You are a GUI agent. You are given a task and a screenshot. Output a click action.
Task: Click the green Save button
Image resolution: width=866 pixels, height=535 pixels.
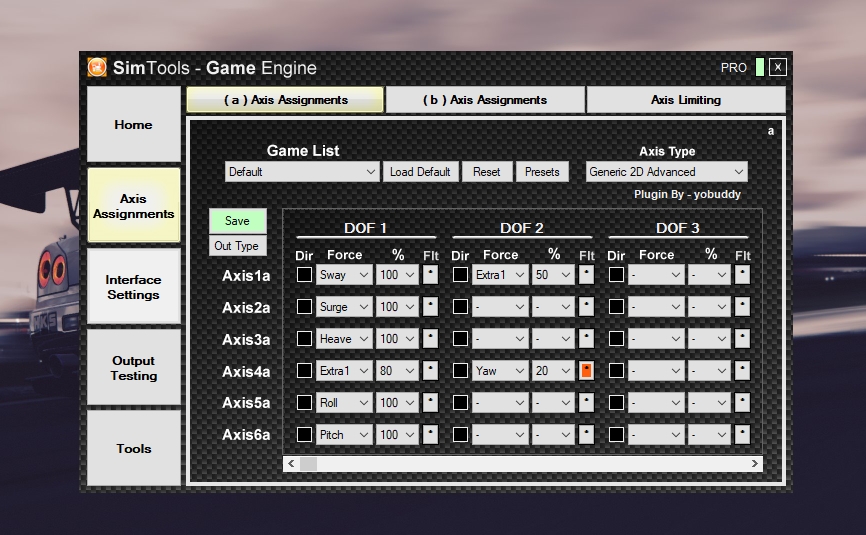click(237, 221)
